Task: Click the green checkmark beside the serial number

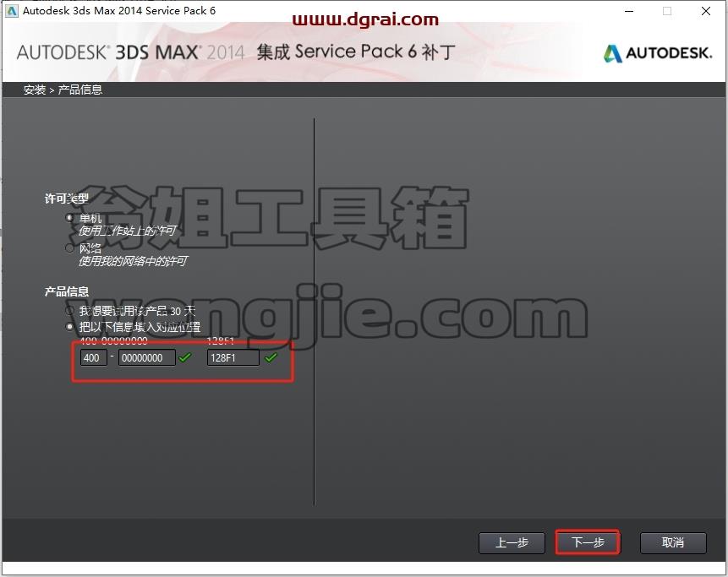Action: tap(185, 357)
